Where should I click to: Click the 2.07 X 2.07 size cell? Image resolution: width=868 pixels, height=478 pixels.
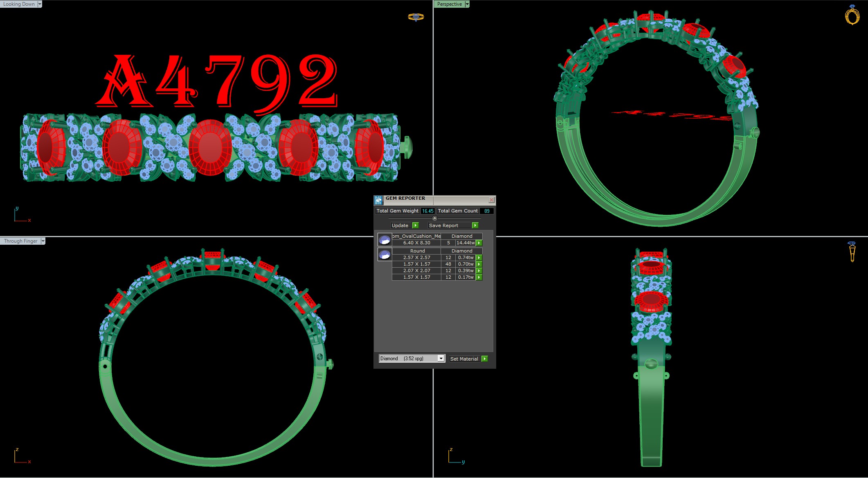(x=416, y=271)
